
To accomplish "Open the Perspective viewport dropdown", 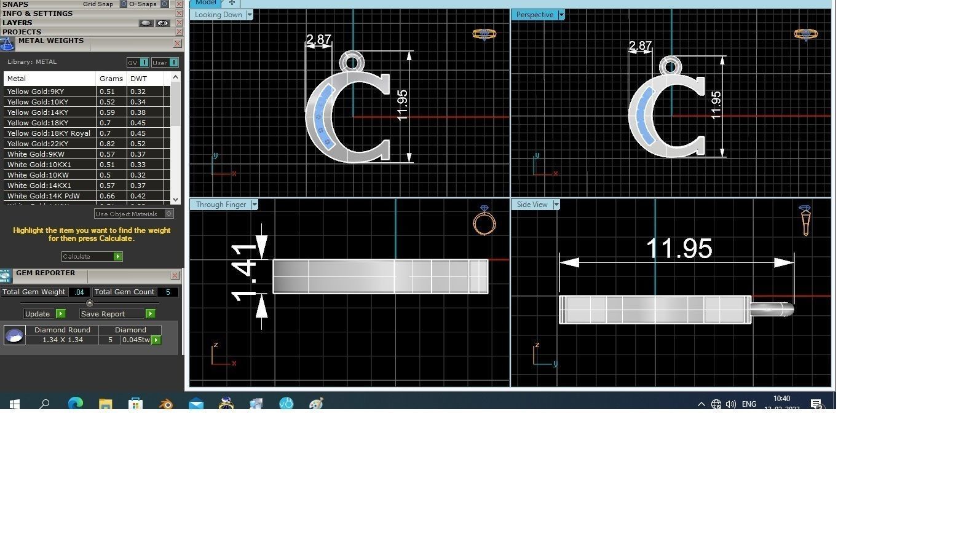I will (561, 15).
